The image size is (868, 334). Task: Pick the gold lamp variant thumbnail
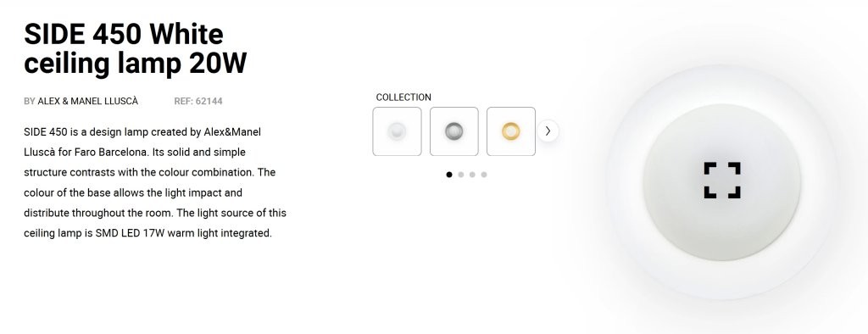tap(511, 131)
